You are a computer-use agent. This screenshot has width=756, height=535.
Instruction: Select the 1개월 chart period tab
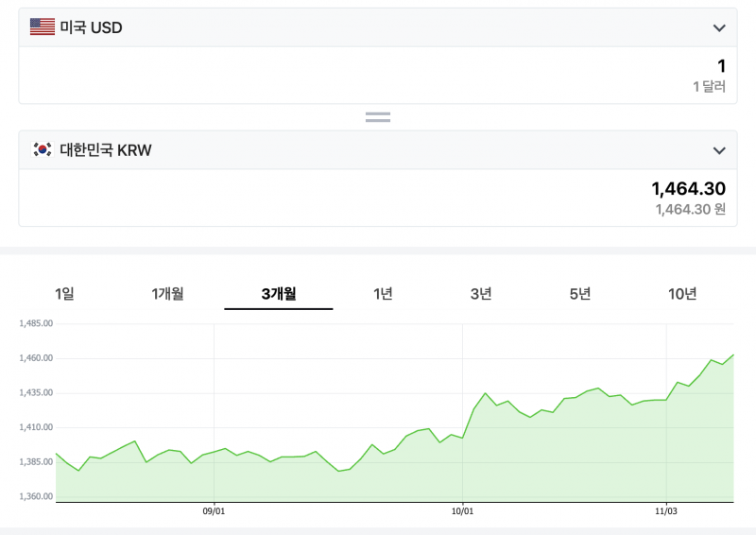point(168,293)
